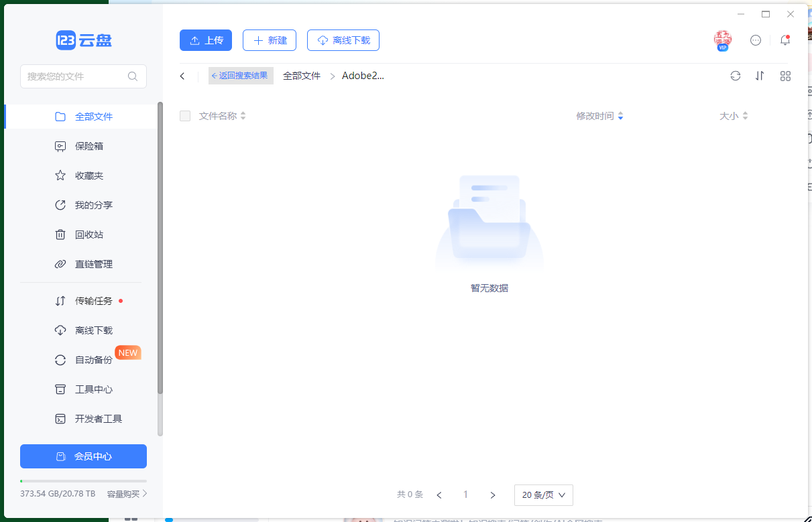Open the 20 条/页 page size dropdown
This screenshot has width=812, height=522.
[x=543, y=495]
